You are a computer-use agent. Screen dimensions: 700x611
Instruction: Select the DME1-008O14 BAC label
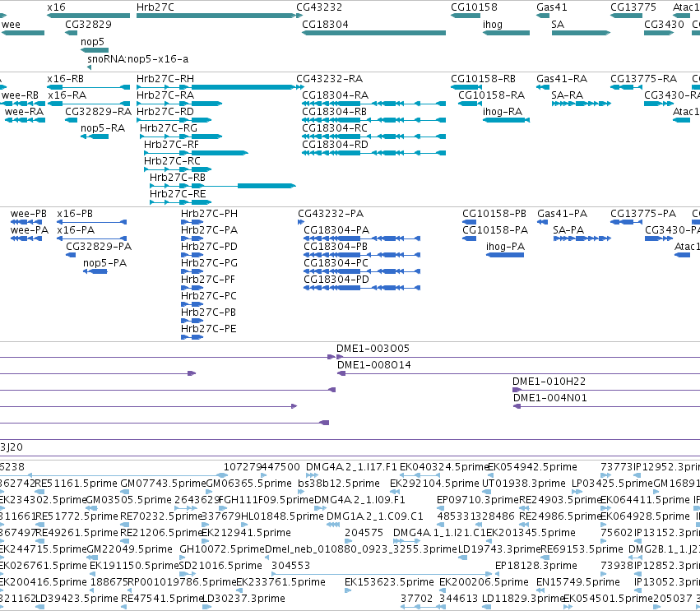[x=374, y=365]
